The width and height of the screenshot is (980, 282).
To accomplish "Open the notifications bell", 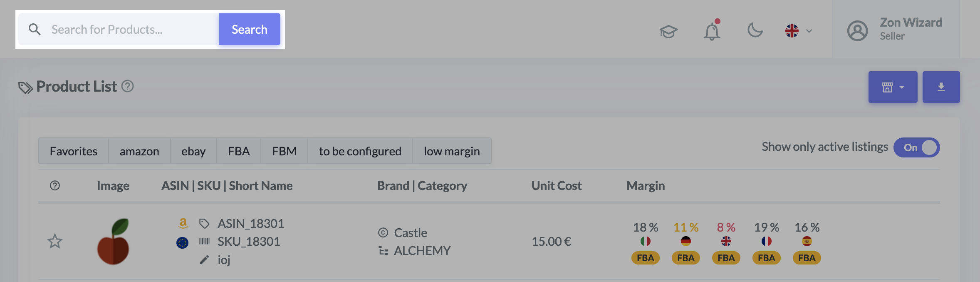I will pos(712,31).
